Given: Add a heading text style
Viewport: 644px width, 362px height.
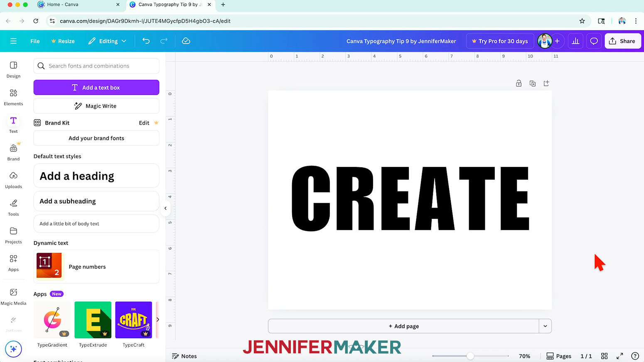Looking at the screenshot, I should tap(96, 176).
